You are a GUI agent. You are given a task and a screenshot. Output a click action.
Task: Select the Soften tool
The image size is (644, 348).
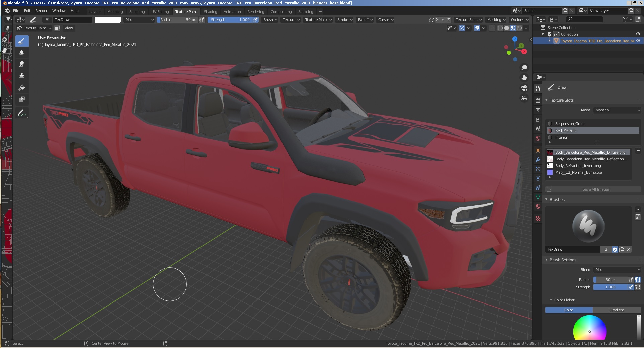(22, 53)
